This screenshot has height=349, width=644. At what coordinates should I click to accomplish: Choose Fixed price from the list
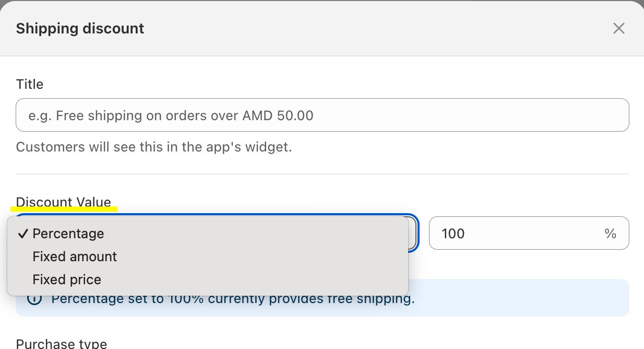point(67,280)
